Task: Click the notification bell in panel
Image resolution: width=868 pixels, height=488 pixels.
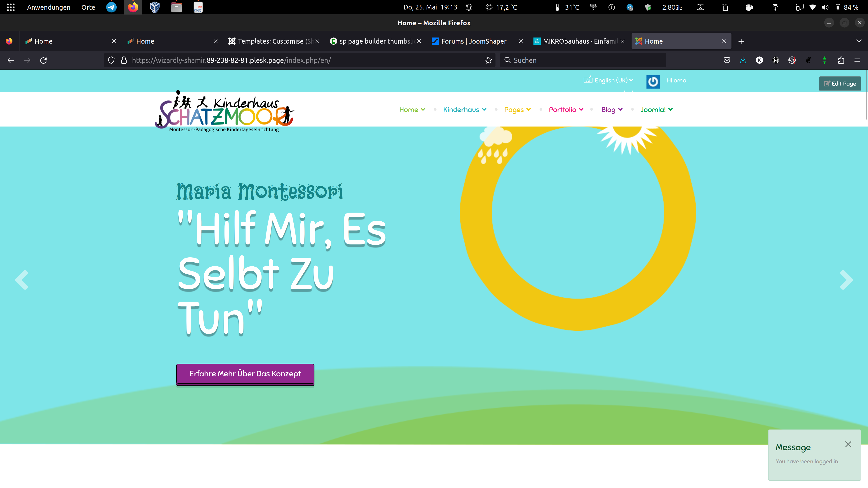Action: coord(469,7)
